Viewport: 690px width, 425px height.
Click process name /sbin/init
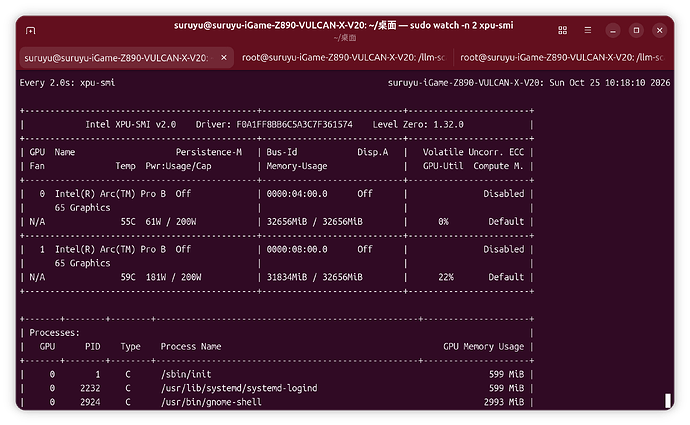[x=186, y=374]
